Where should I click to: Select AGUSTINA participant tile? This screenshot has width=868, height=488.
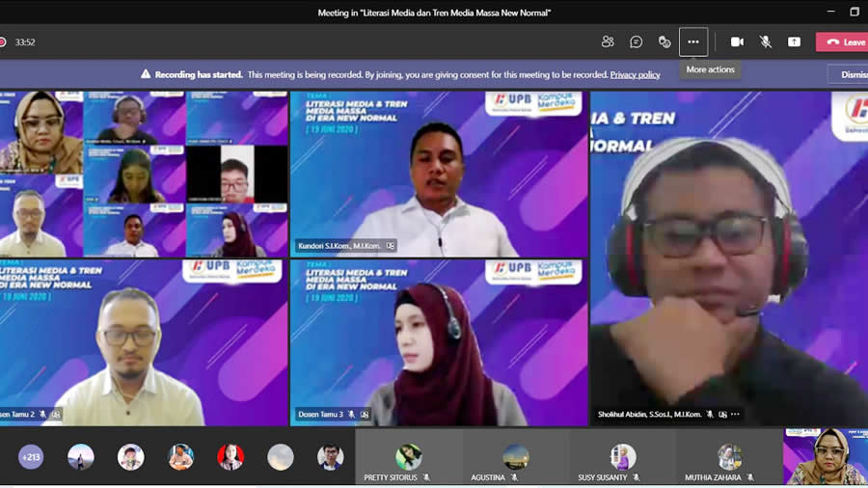(x=516, y=458)
